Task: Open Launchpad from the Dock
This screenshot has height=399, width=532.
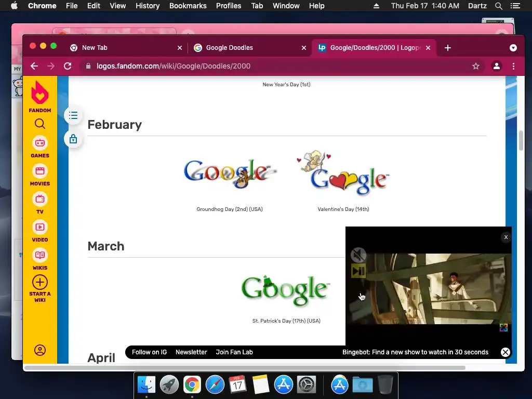Action: pyautogui.click(x=169, y=385)
